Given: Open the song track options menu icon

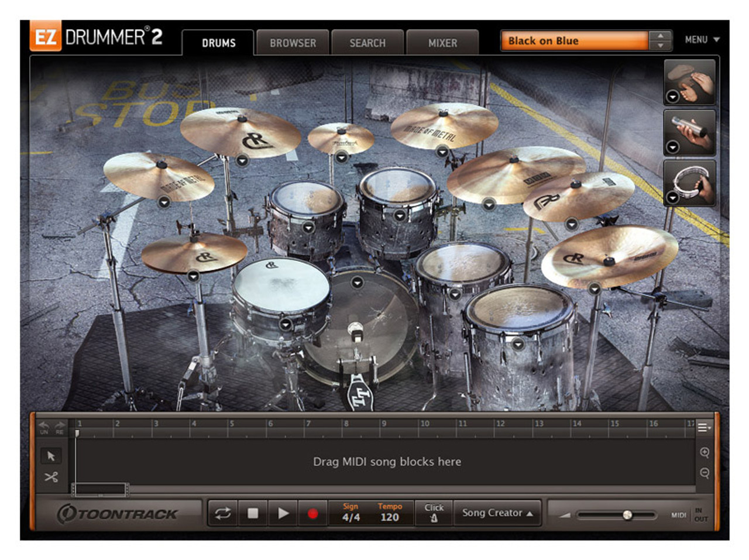Looking at the screenshot, I should 704,428.
